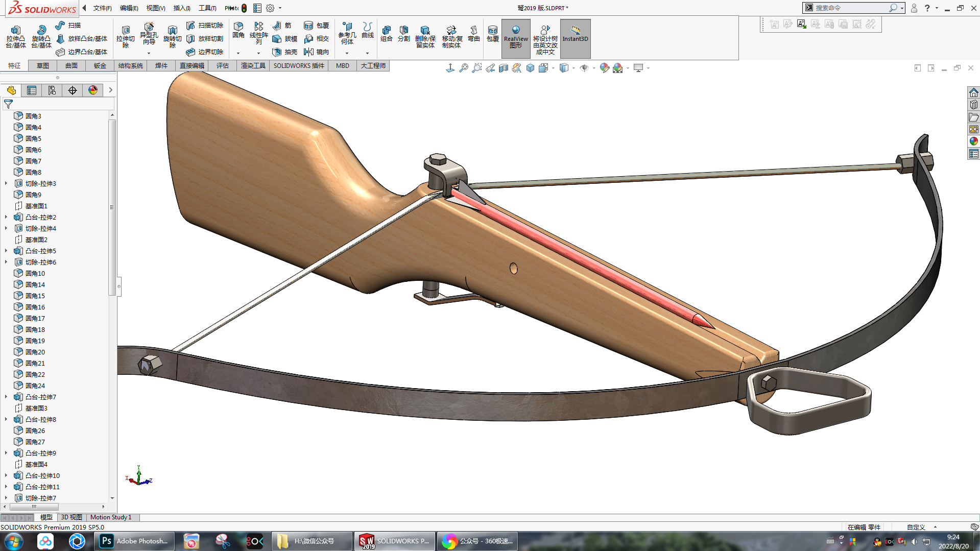
Task: Open the 圆角 fillet dropdown arrow
Action: (238, 53)
